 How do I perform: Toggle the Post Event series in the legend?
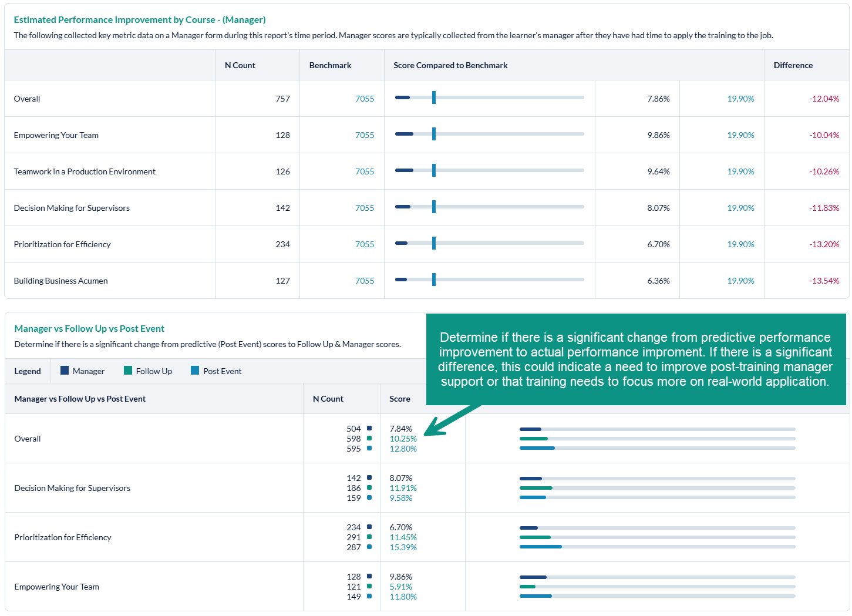click(x=223, y=371)
